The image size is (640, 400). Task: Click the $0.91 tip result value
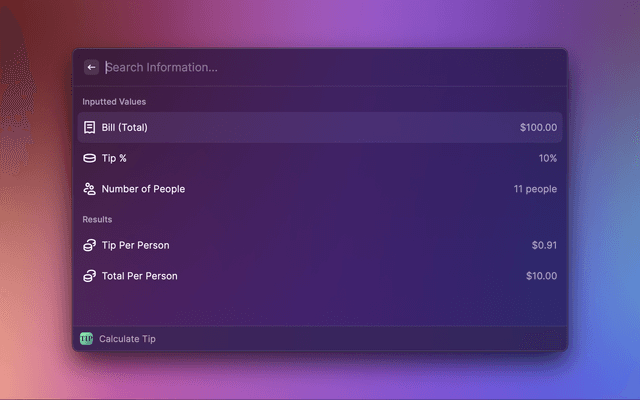click(x=544, y=245)
